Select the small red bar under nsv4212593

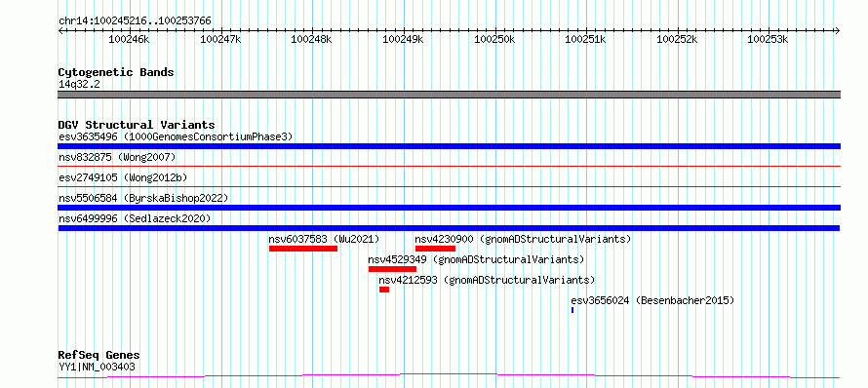[x=384, y=290]
